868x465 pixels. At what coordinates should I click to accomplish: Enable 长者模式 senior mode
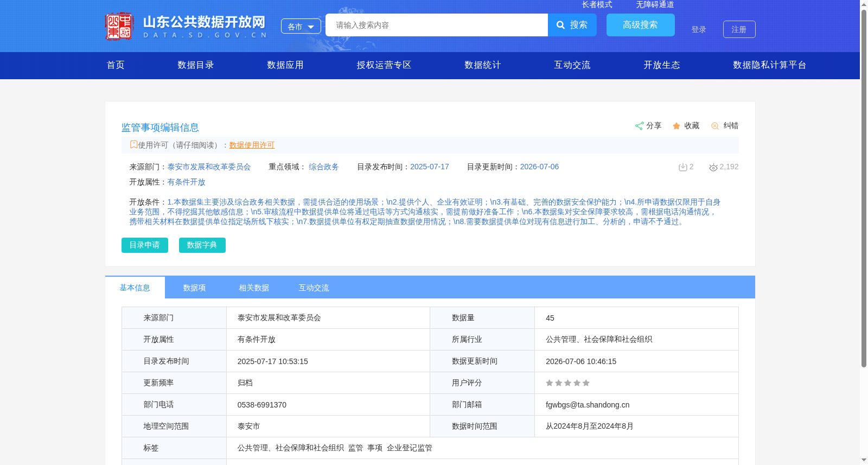coord(597,4)
